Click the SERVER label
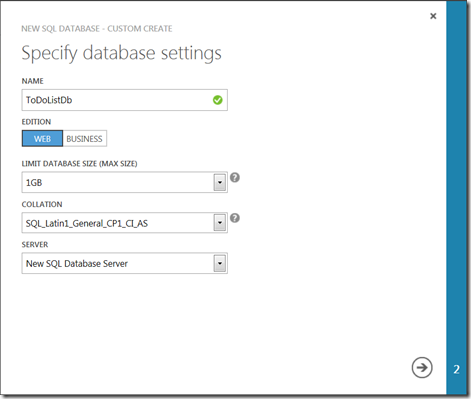 coord(35,245)
